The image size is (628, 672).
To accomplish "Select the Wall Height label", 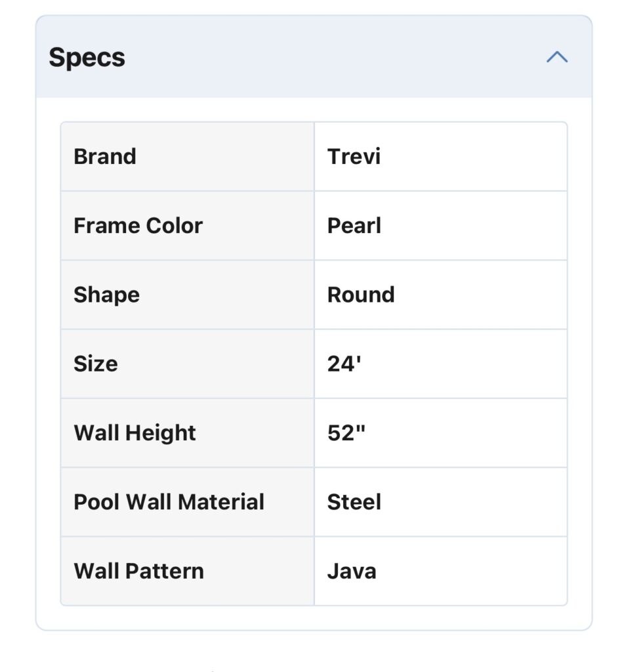I will click(135, 433).
